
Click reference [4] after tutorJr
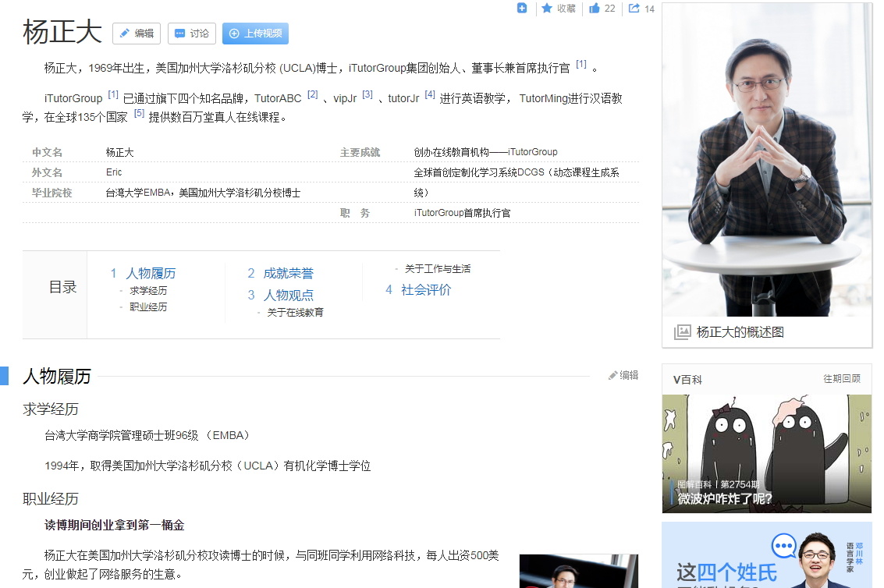tap(430, 94)
